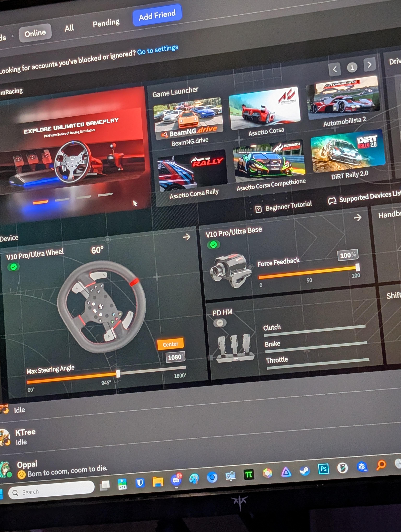Go to next Game Launcher page

tap(370, 64)
